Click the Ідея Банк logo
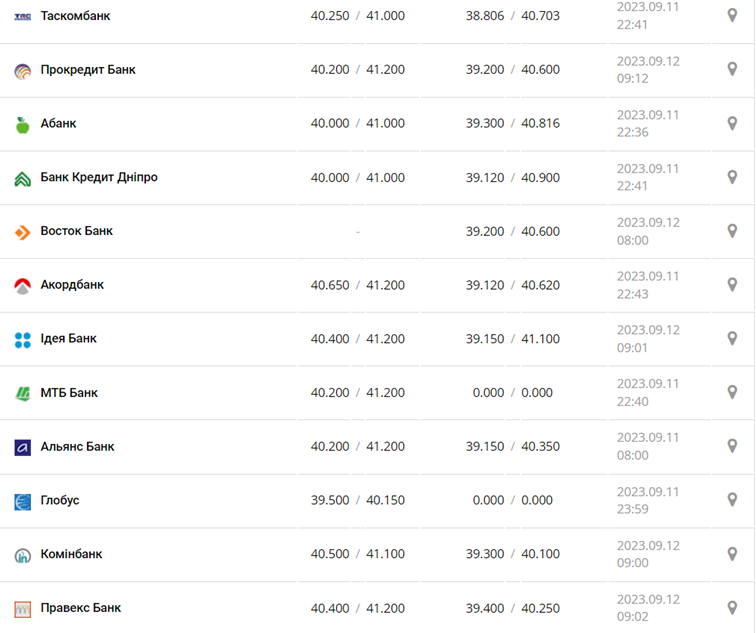The height and width of the screenshot is (633, 756). coord(23,340)
